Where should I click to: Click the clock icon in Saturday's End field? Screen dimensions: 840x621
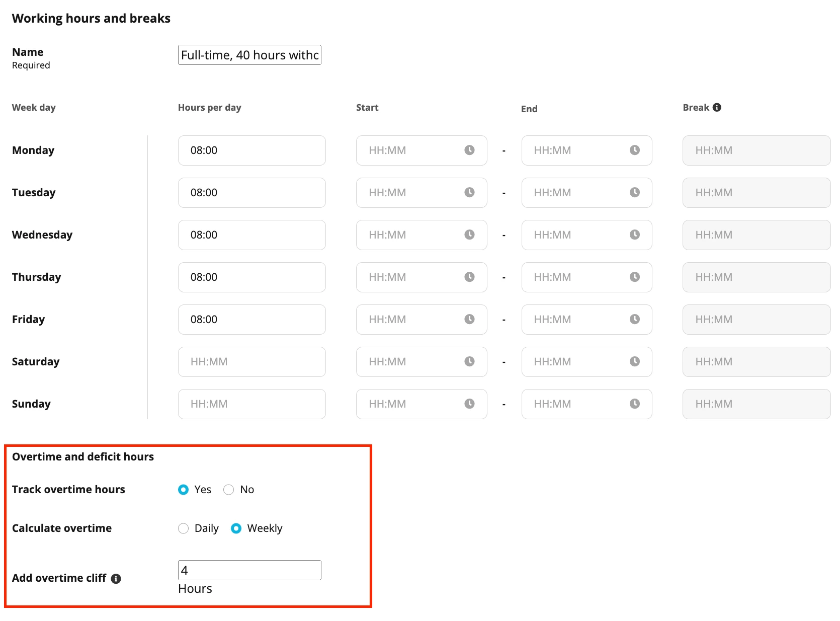tap(635, 361)
